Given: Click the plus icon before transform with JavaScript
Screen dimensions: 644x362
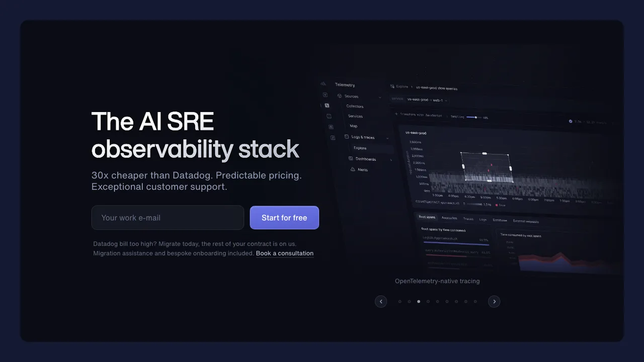Looking at the screenshot, I should click(x=396, y=115).
